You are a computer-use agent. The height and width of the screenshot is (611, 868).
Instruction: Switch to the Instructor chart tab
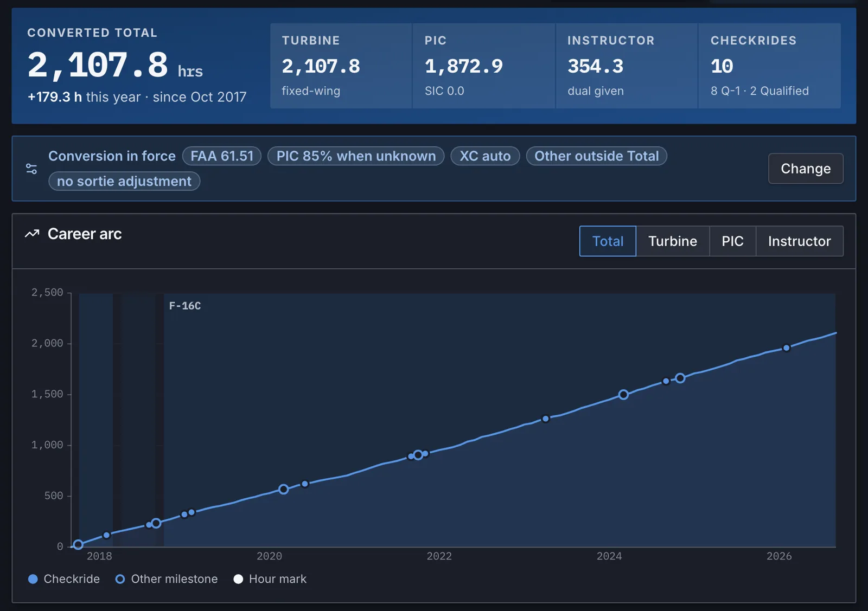(x=799, y=241)
